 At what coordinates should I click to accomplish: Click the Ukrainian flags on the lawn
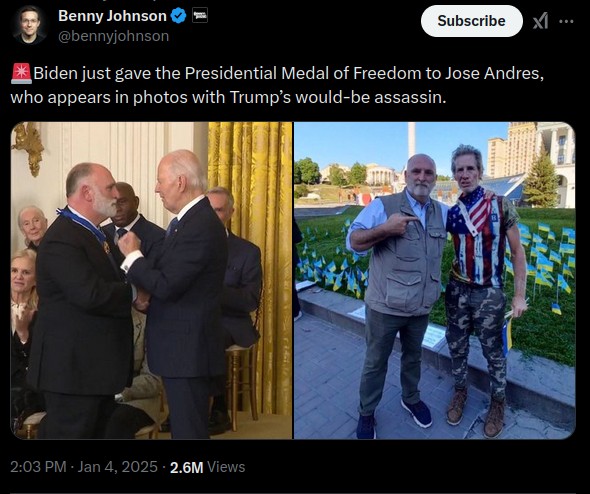pyautogui.click(x=546, y=256)
